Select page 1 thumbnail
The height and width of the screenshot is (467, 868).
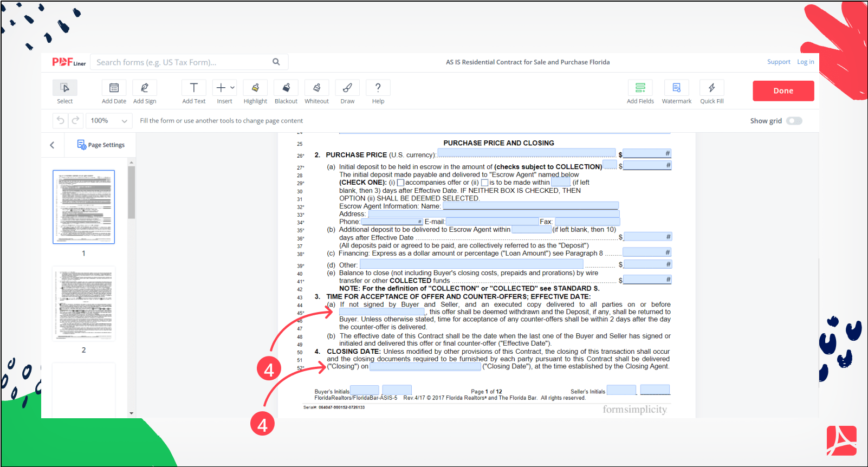(x=83, y=207)
